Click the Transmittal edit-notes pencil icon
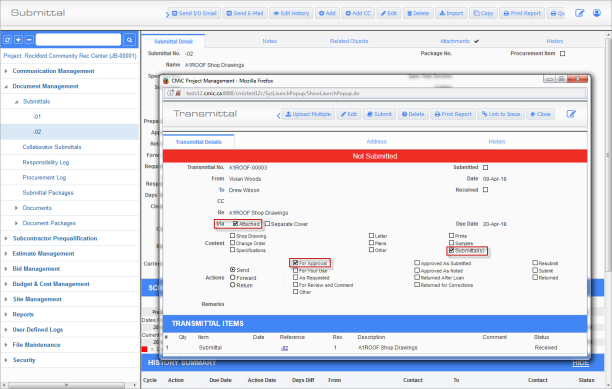612x389 pixels. tap(571, 114)
